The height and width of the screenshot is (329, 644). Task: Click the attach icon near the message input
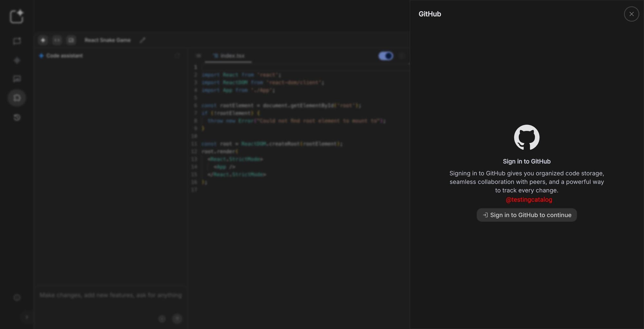coord(162,319)
